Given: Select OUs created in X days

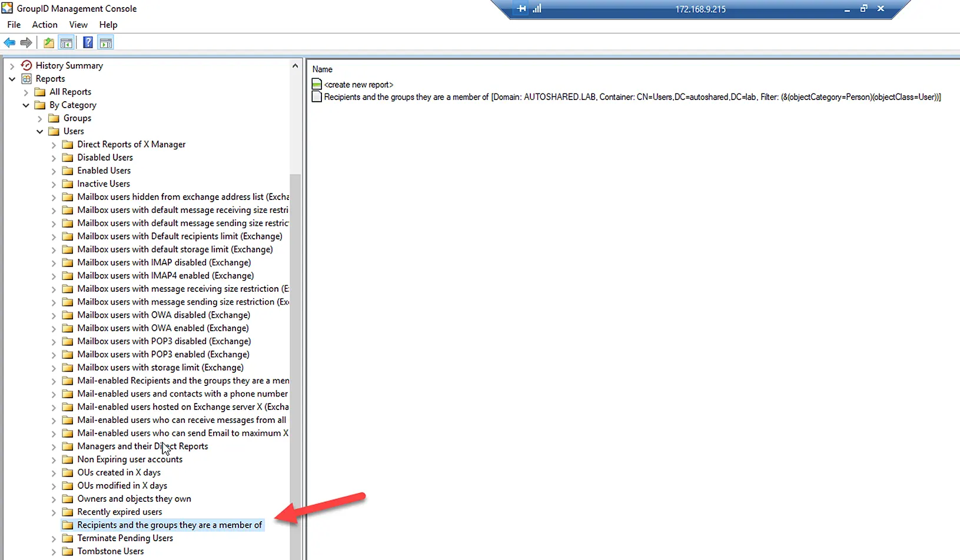Looking at the screenshot, I should tap(119, 472).
